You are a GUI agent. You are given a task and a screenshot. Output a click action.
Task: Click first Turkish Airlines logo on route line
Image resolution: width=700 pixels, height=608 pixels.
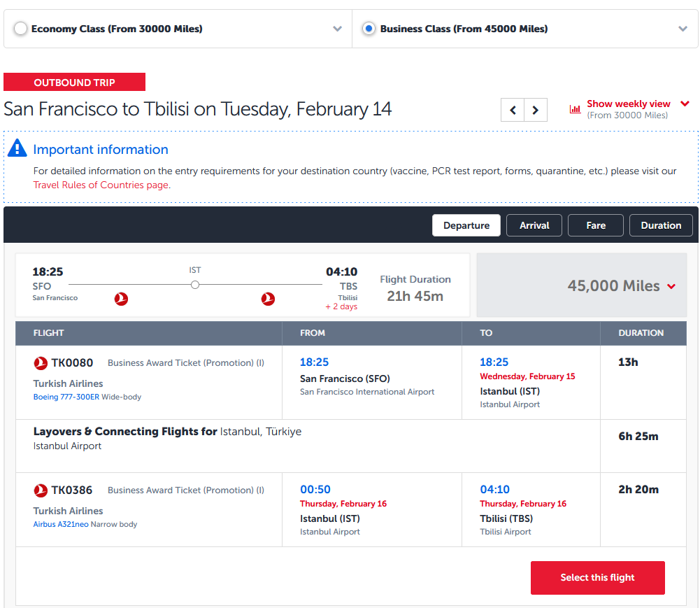tap(121, 299)
